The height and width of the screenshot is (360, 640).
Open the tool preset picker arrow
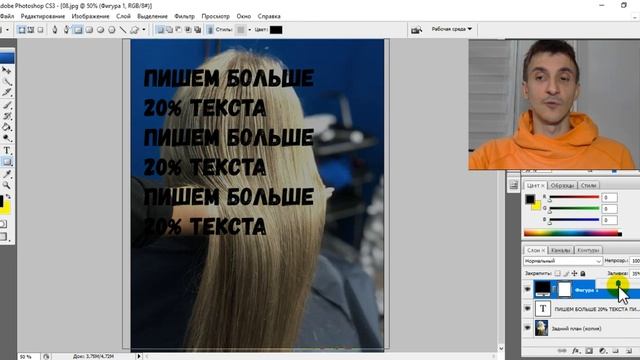[x=7, y=30]
